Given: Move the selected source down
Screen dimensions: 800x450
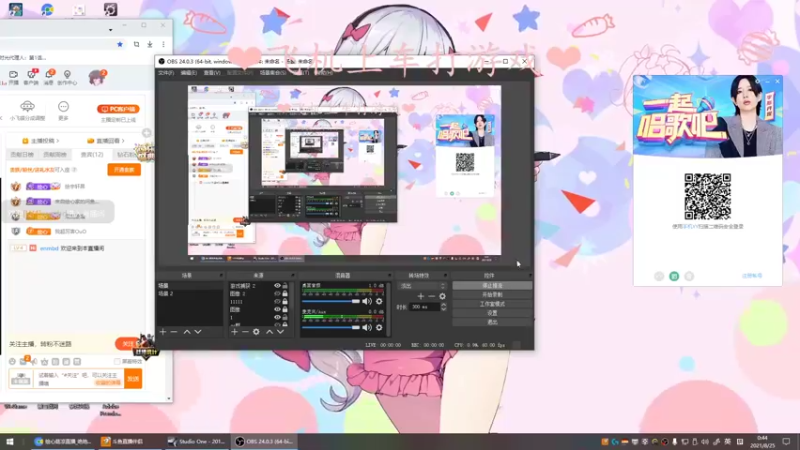Looking at the screenshot, I should pyautogui.click(x=280, y=332).
